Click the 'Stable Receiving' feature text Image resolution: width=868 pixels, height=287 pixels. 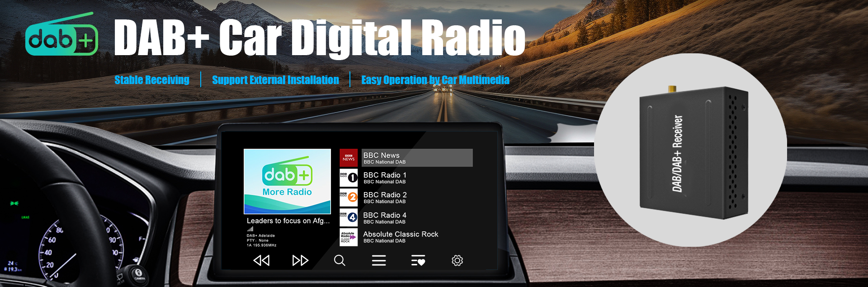[152, 80]
